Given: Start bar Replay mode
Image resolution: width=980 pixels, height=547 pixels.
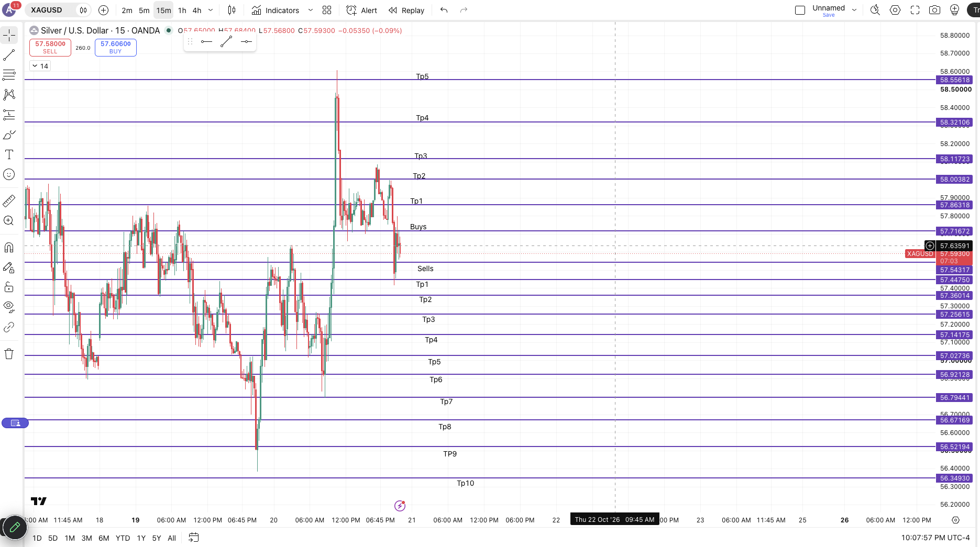Looking at the screenshot, I should (x=406, y=10).
